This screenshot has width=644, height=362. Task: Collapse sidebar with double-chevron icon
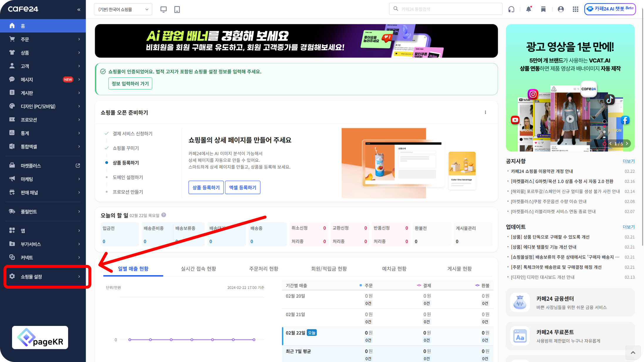[79, 10]
